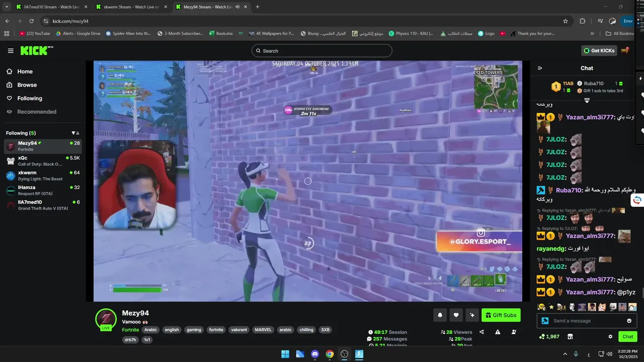The width and height of the screenshot is (644, 362).
Task: Click the sparkle subscribe button
Action: click(x=472, y=315)
